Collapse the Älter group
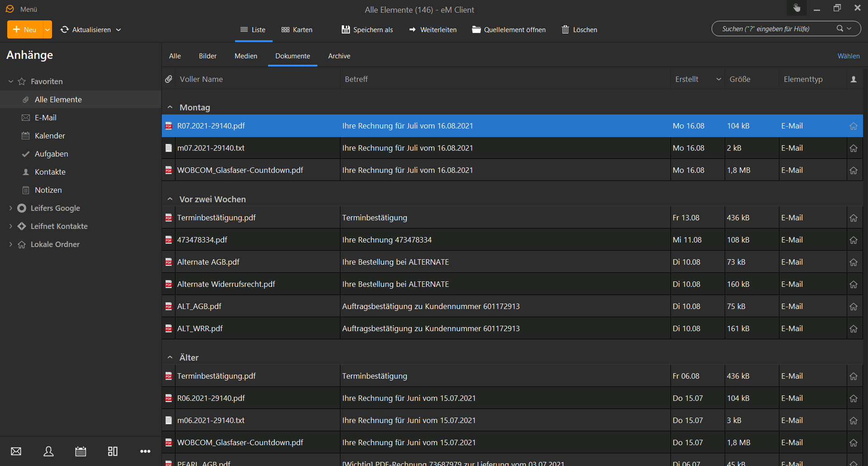Image resolution: width=868 pixels, height=466 pixels. 170,357
